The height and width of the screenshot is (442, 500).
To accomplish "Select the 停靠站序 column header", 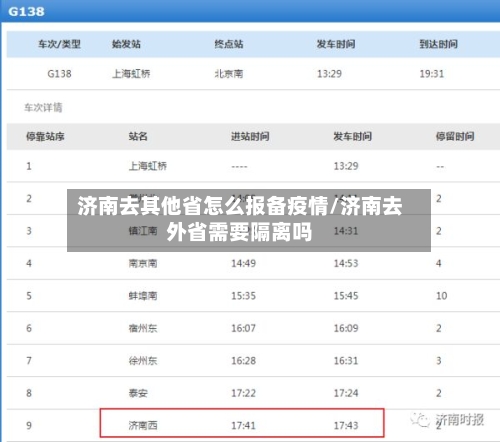I will coord(45,136).
